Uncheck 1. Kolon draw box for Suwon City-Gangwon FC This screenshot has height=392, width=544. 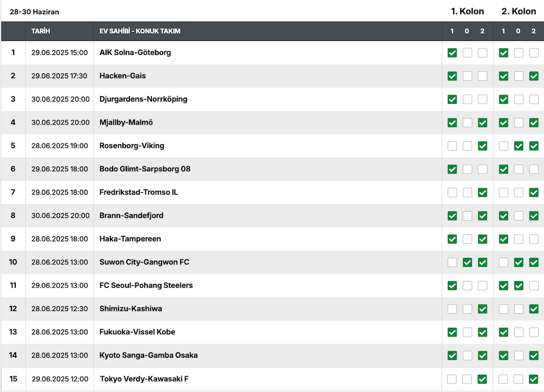tap(467, 263)
